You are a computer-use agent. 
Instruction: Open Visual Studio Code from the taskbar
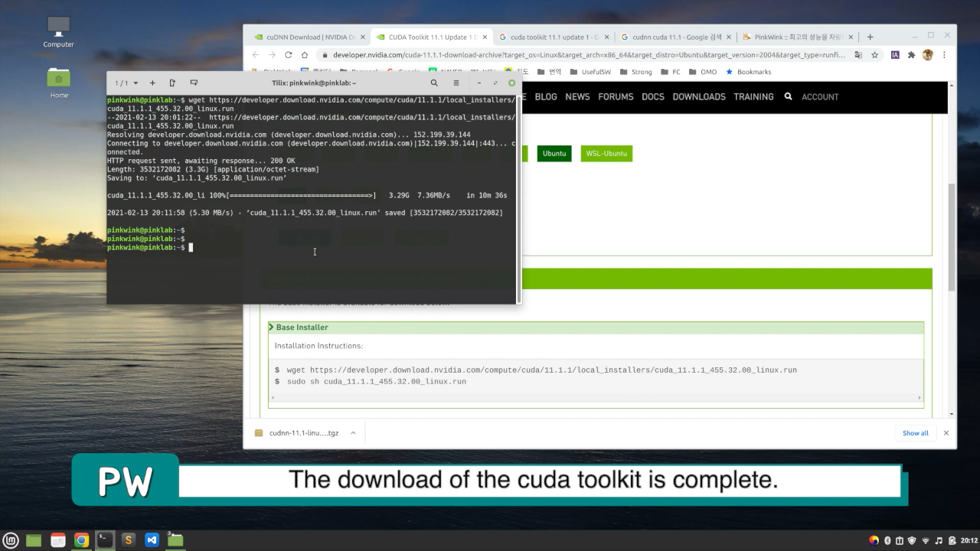click(152, 540)
